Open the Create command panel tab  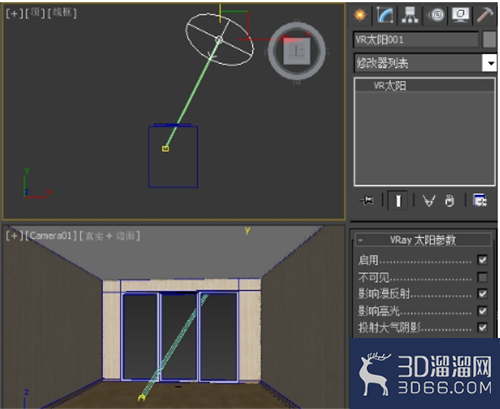(360, 15)
